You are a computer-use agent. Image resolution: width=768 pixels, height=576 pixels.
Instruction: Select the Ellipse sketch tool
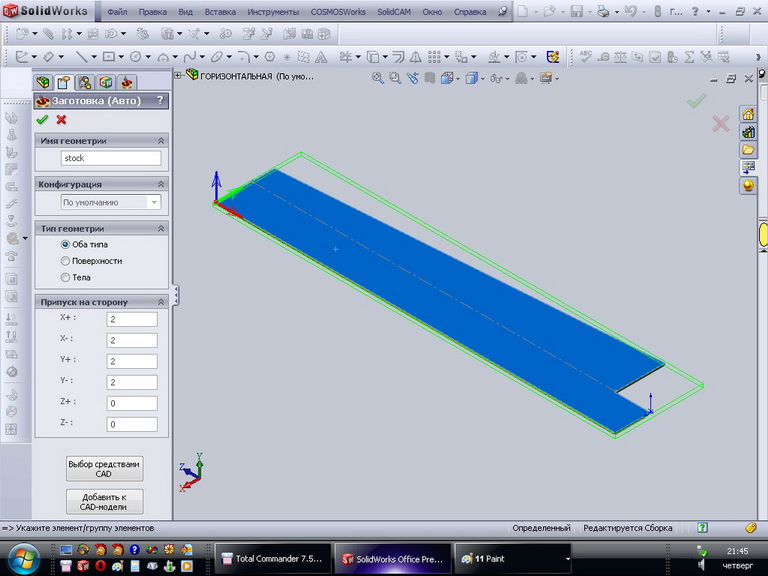[x=216, y=57]
